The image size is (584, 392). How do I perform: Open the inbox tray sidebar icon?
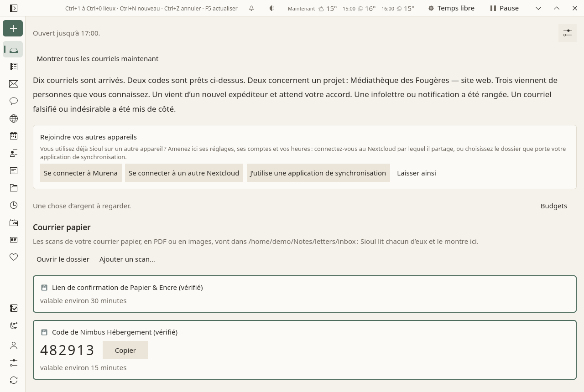(x=14, y=50)
